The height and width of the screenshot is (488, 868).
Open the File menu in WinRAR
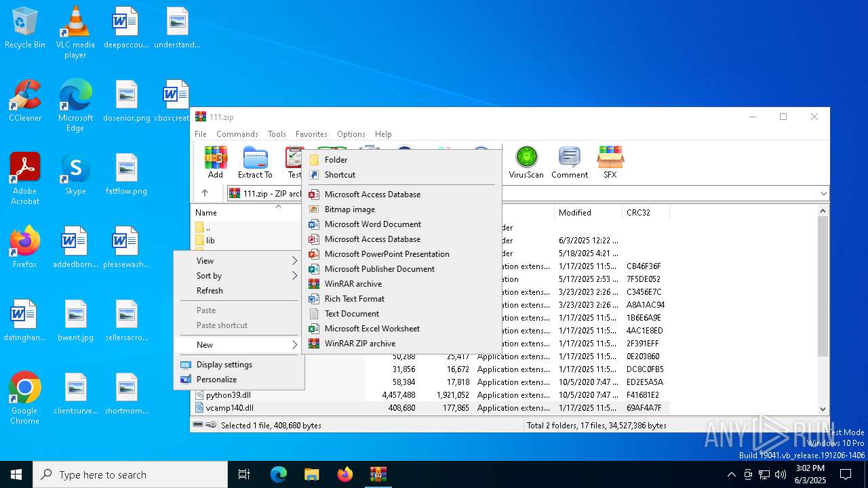(201, 134)
